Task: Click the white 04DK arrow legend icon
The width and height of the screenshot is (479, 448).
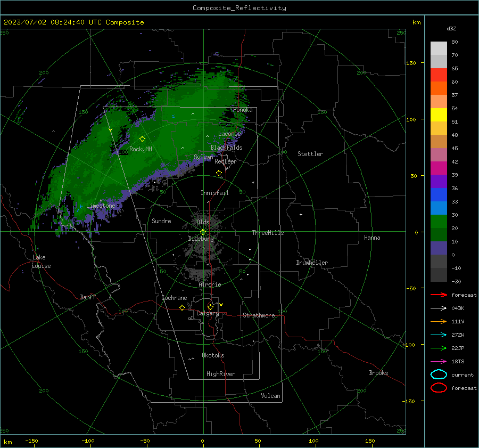Action: (439, 308)
